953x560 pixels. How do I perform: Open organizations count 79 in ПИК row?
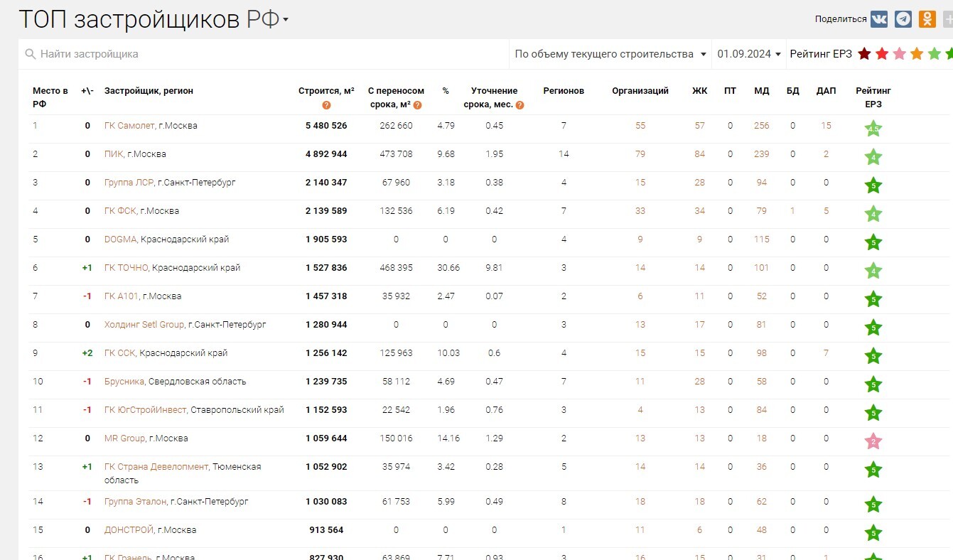pyautogui.click(x=640, y=154)
